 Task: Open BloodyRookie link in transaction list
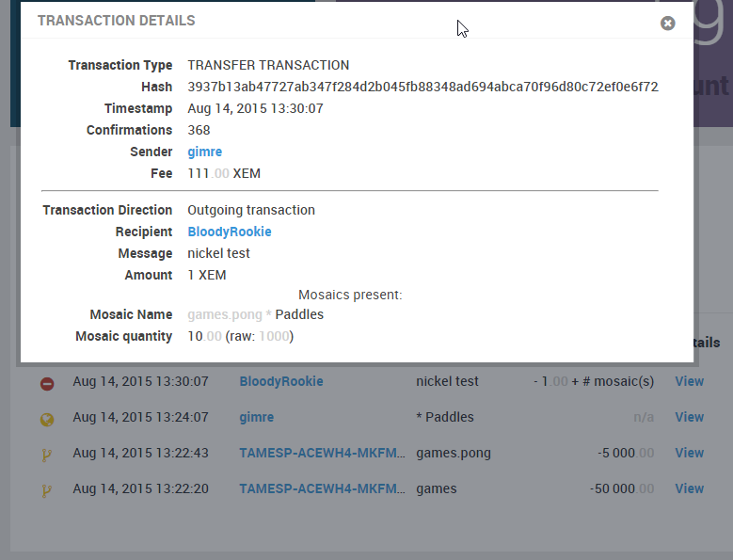(281, 381)
